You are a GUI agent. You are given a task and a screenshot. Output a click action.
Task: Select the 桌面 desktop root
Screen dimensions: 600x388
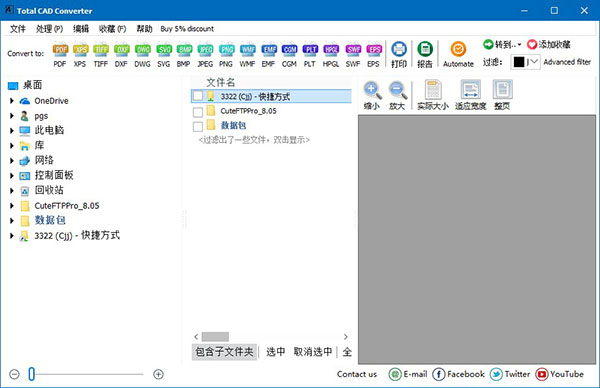pos(25,85)
